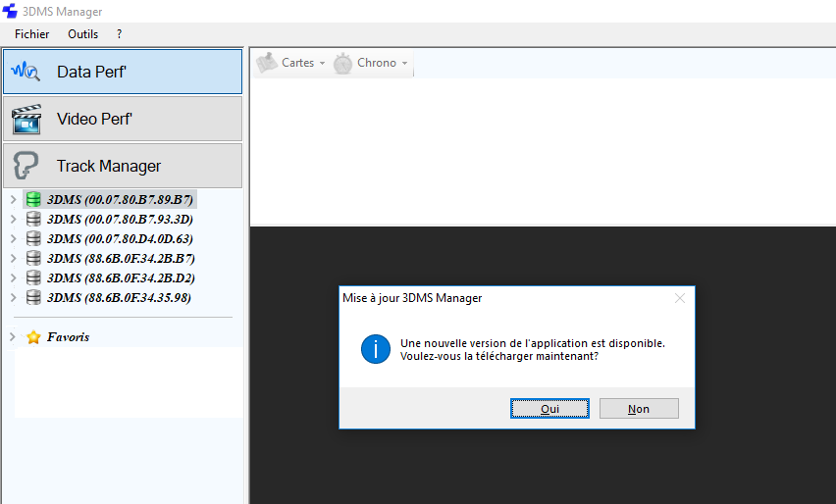Viewport: 836px width, 504px height.
Task: Select the 3DMS (00.07.80.D4.0D.63) label
Action: point(120,238)
